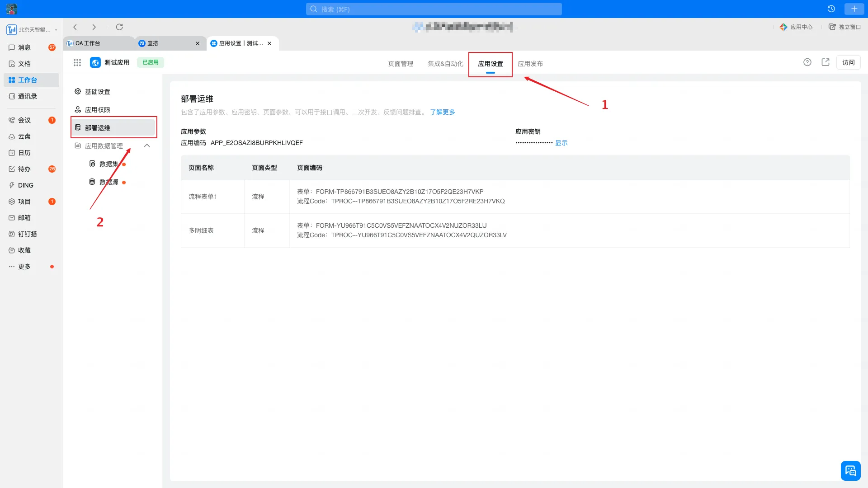Click the blue plus button top right
Screen dimensions: 868x488
click(x=854, y=9)
